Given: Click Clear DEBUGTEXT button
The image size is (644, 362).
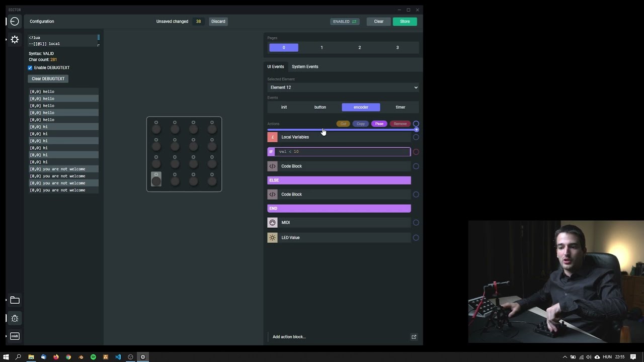Looking at the screenshot, I should (48, 78).
